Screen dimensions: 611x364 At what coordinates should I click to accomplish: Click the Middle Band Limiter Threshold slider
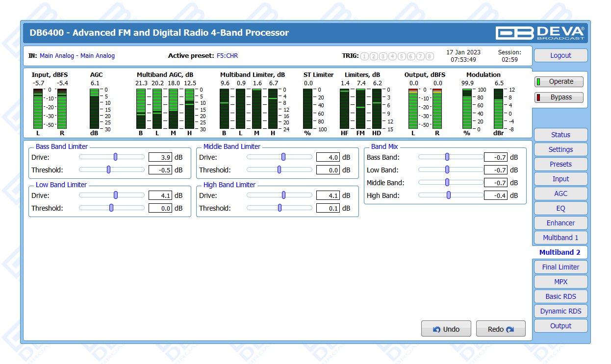coord(279,170)
